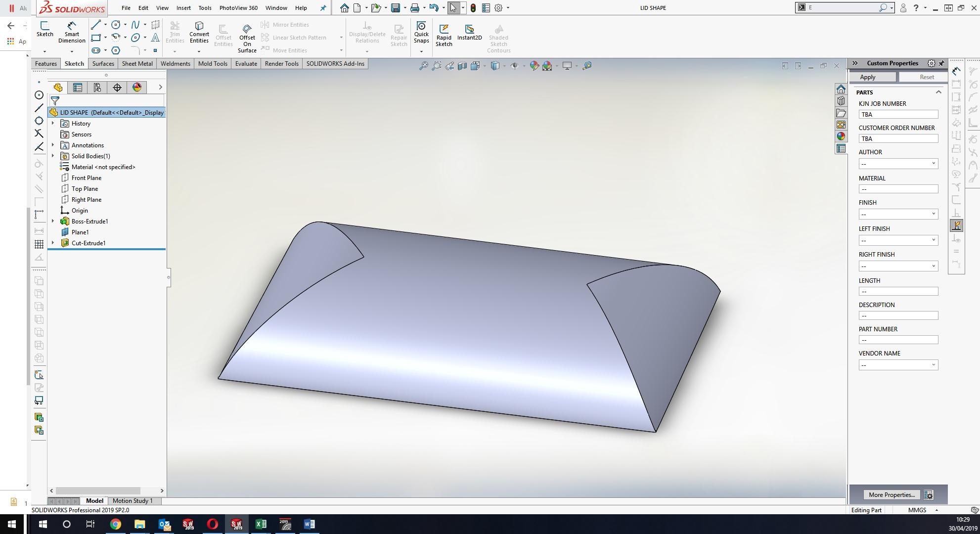Click the Zoom to Fit icon

tap(424, 66)
